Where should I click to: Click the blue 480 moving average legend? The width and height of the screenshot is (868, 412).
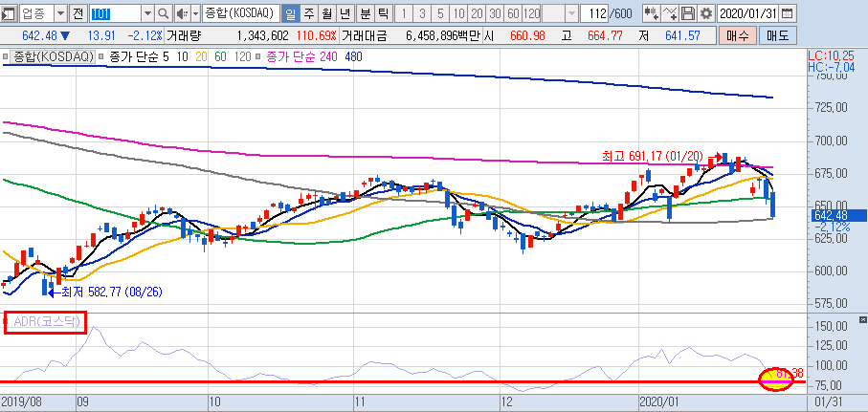coord(354,56)
